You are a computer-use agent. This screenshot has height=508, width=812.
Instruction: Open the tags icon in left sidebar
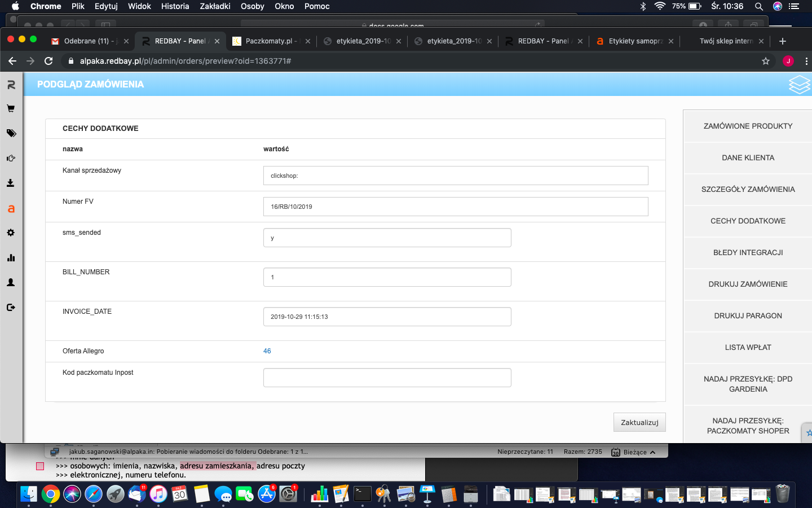coord(11,133)
